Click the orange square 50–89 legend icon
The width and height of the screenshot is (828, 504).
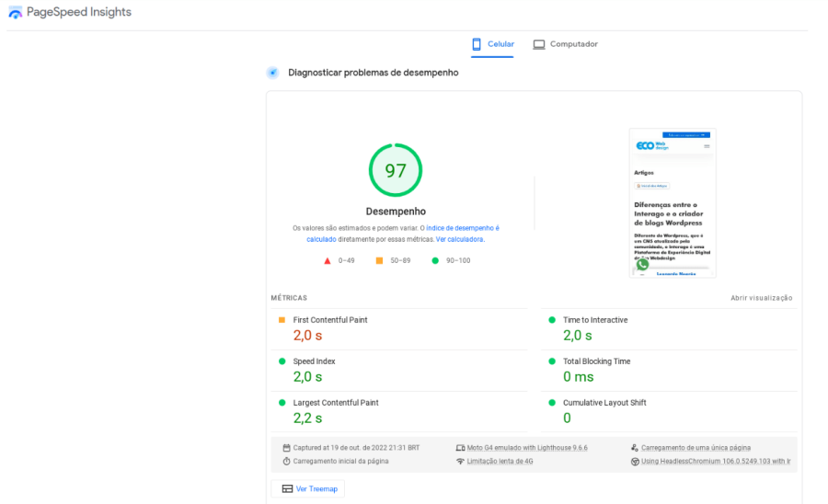379,260
